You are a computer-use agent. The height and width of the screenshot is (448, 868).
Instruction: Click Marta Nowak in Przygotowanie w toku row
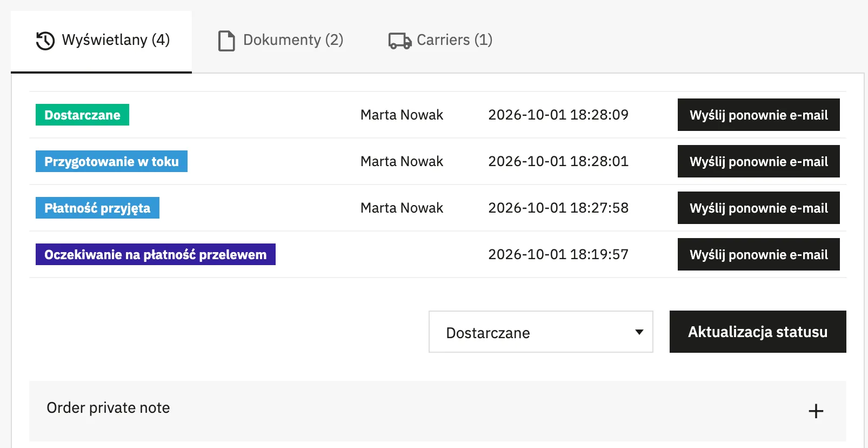(402, 161)
